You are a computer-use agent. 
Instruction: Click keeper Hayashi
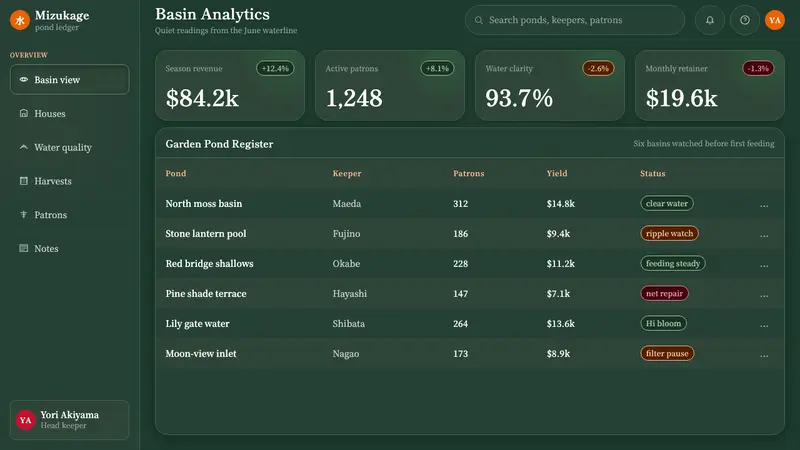pos(349,294)
